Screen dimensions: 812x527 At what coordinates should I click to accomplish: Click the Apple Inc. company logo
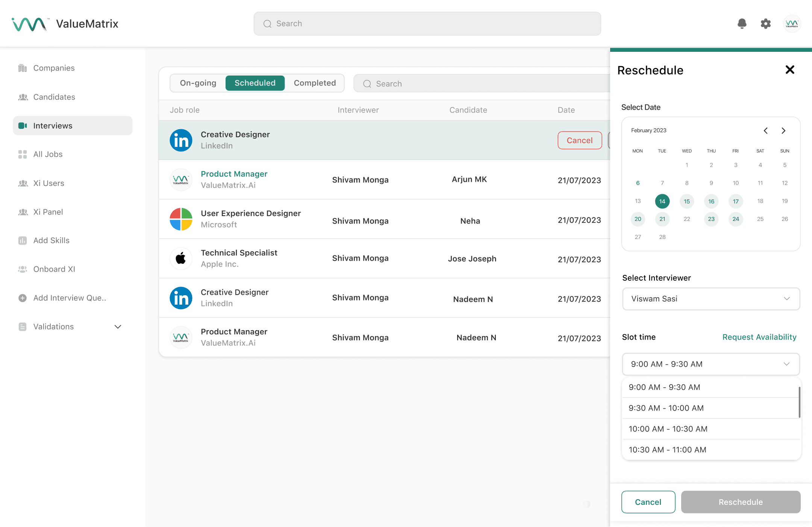tap(181, 258)
